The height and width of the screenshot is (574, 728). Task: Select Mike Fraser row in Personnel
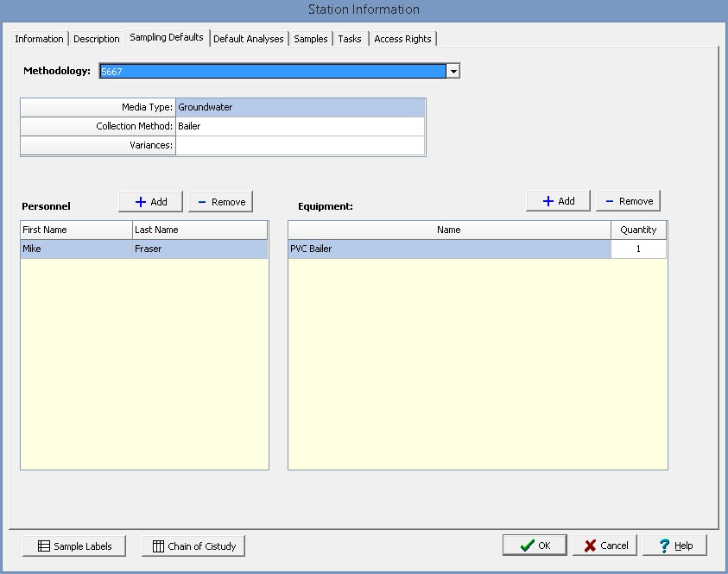click(x=143, y=249)
